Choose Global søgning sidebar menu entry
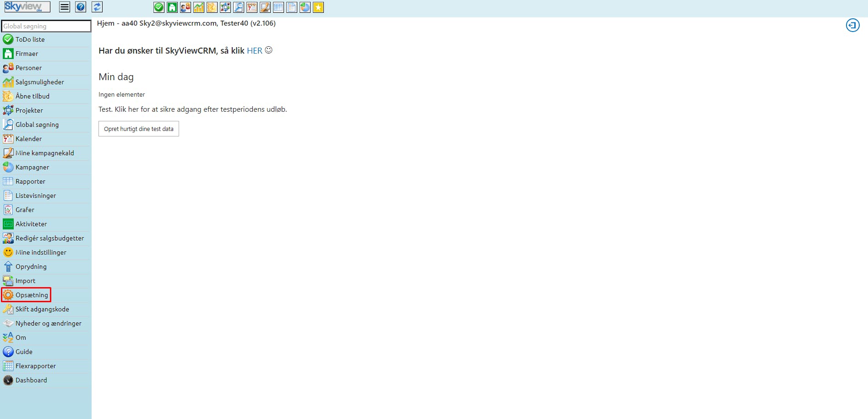 46,125
